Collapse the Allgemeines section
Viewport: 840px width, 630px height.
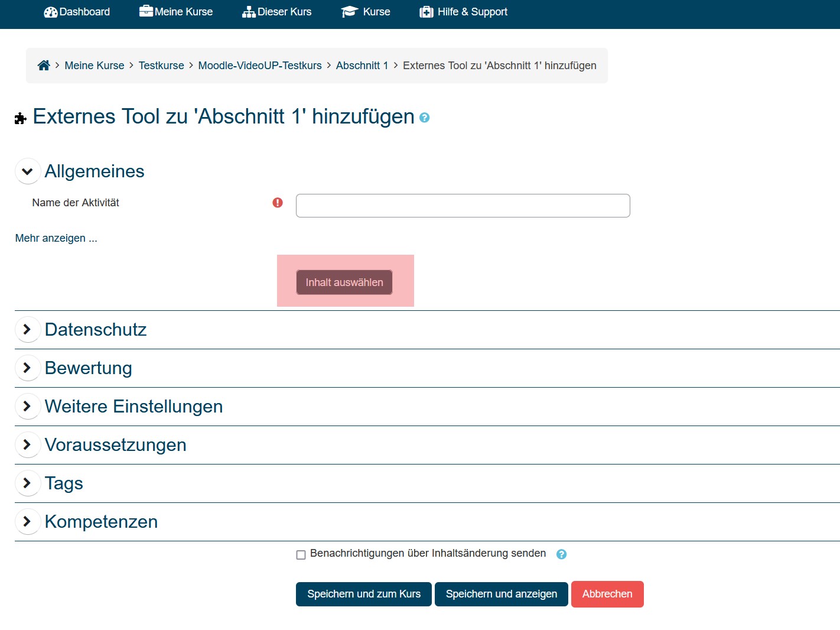click(x=27, y=171)
